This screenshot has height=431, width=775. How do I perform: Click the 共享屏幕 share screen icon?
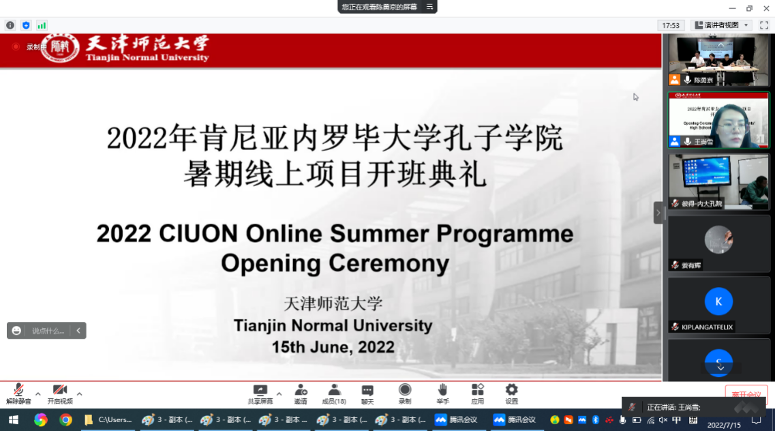pyautogui.click(x=260, y=390)
